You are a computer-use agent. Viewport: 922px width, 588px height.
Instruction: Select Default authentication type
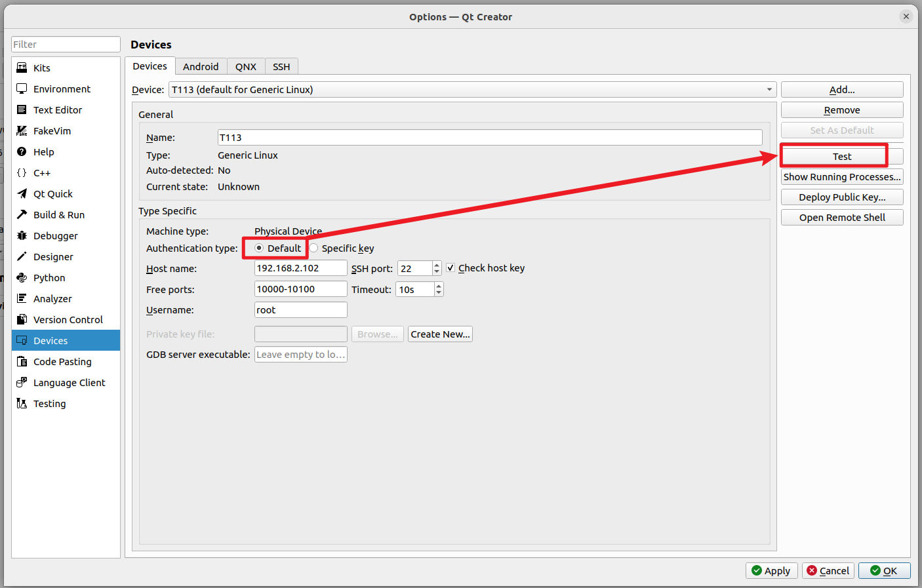click(259, 248)
